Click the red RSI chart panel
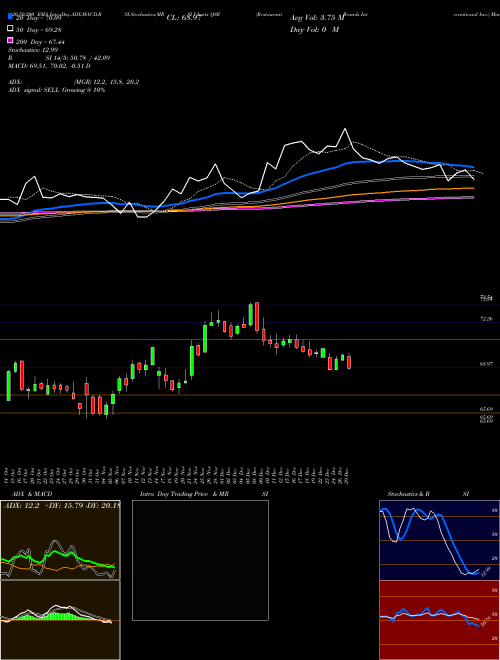 (x=439, y=620)
